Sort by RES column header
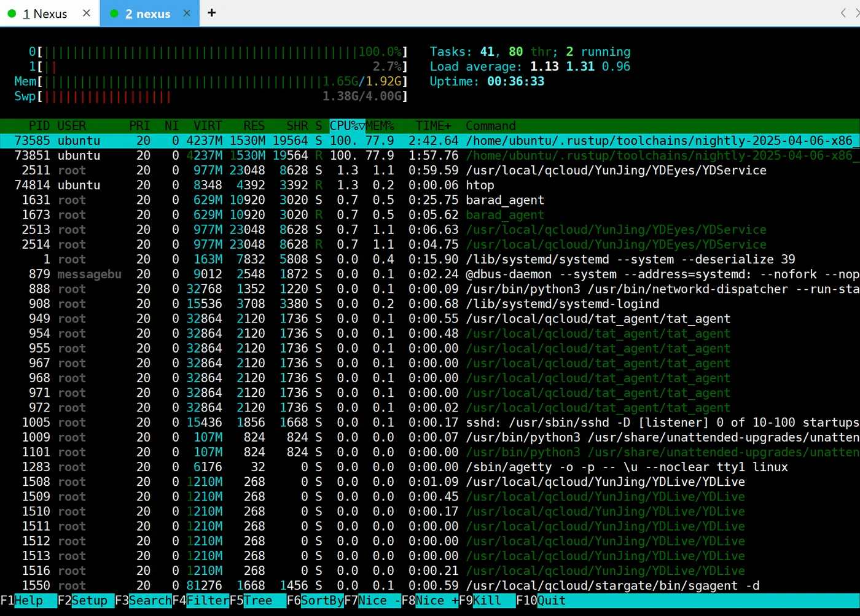This screenshot has width=860, height=616. 254,126
